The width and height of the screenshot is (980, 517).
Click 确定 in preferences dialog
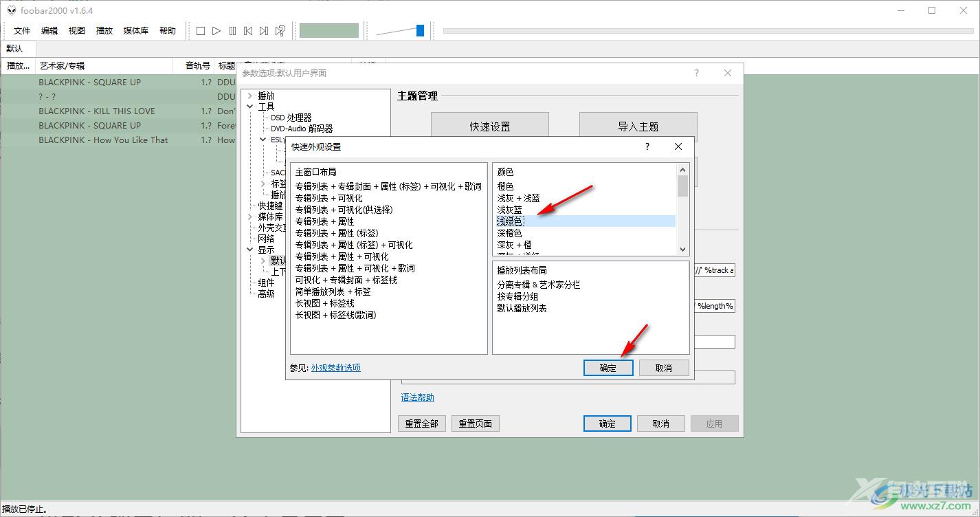[x=608, y=423]
